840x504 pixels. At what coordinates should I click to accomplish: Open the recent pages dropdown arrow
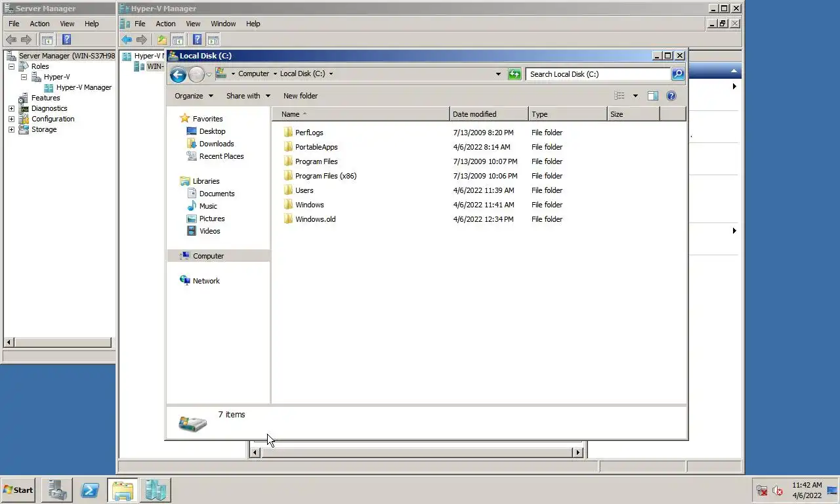tap(209, 74)
